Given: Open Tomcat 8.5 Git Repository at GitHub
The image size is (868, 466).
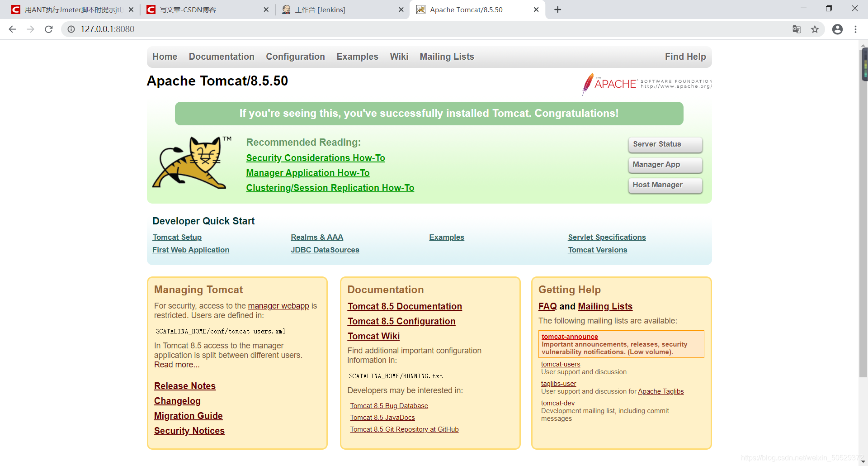Looking at the screenshot, I should [404, 429].
